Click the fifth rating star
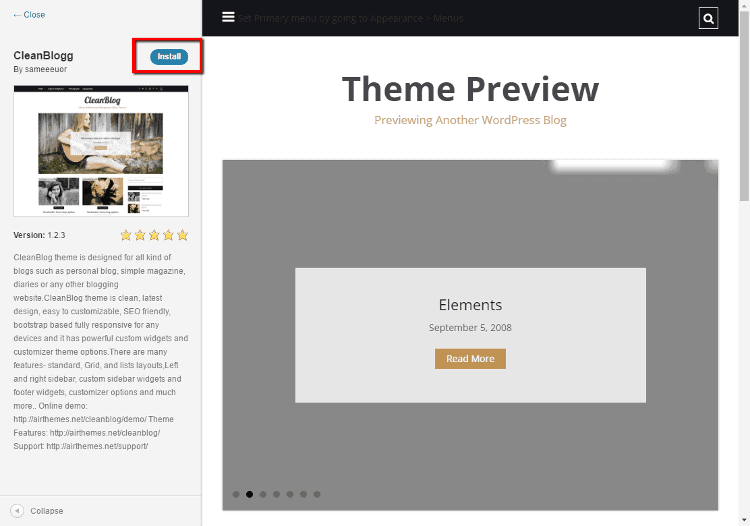This screenshot has height=526, width=750. point(182,235)
